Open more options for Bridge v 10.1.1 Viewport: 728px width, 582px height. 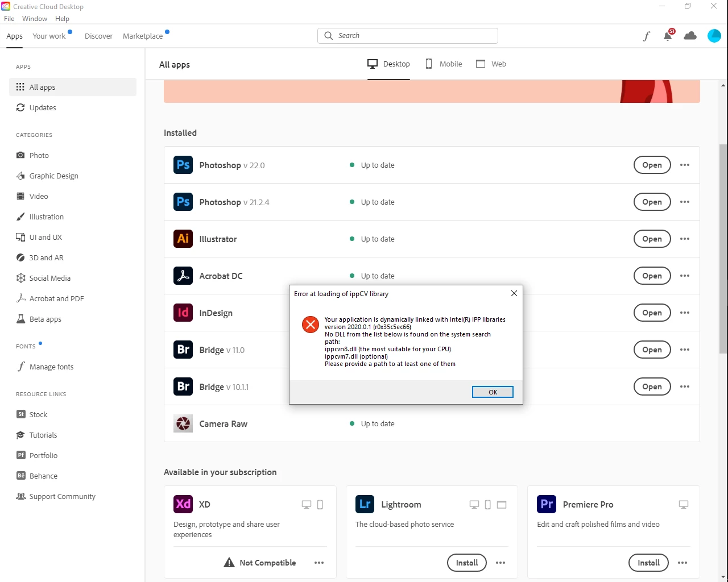click(x=685, y=386)
